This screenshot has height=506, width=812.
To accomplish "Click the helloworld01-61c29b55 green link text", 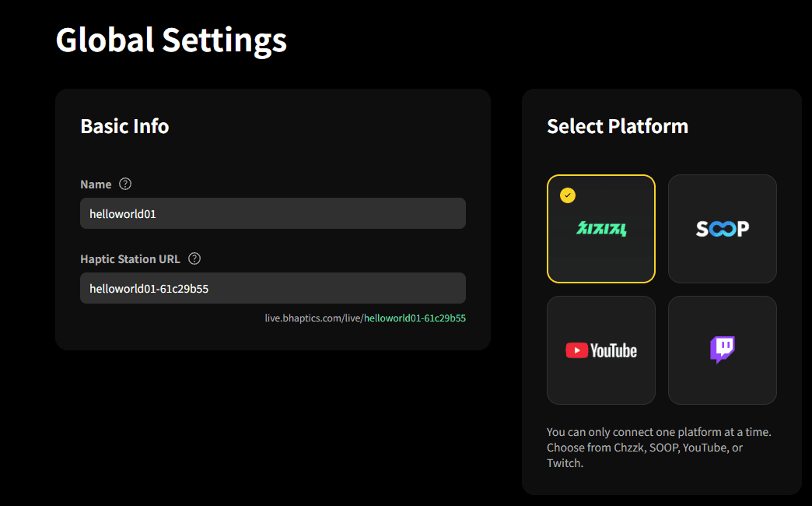I will (x=415, y=318).
